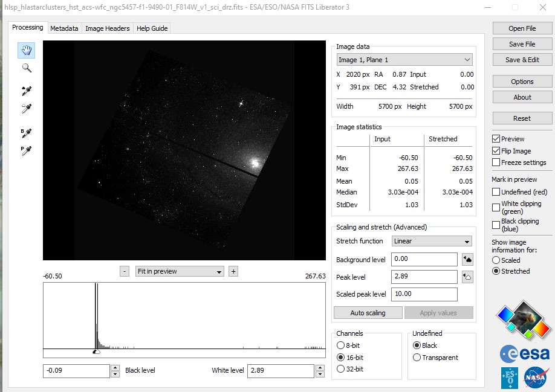Click the Apply values button
The image size is (555, 392).
tap(438, 313)
